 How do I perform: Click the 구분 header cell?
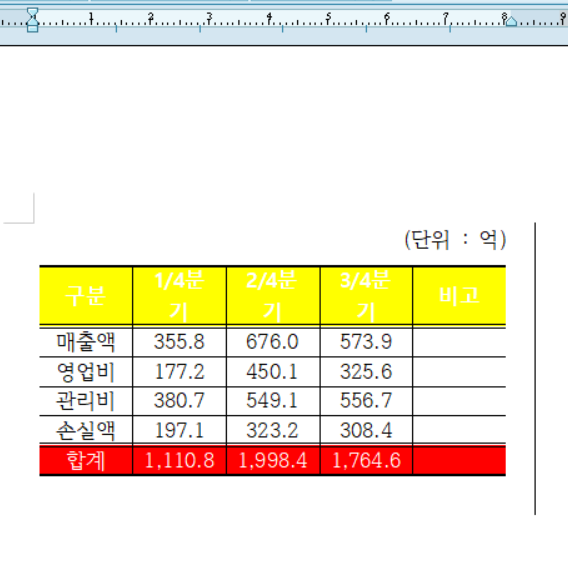click(x=86, y=296)
